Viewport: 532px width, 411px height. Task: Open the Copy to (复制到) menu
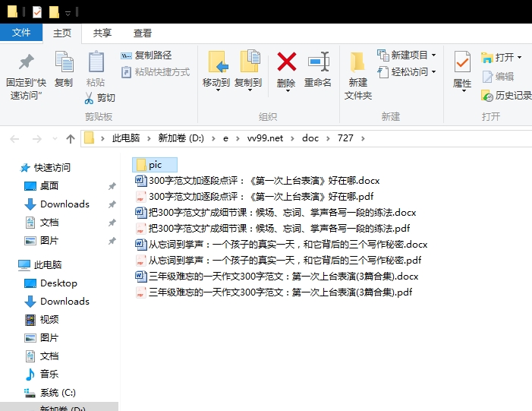pyautogui.click(x=248, y=71)
